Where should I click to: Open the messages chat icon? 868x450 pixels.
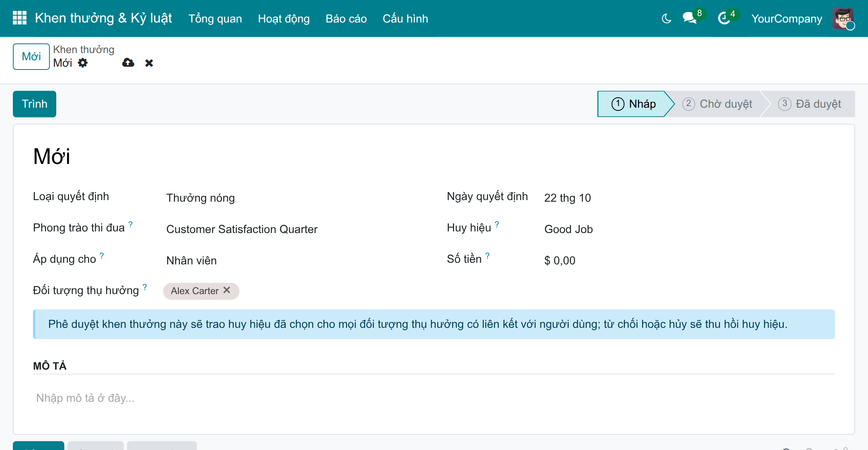(x=690, y=18)
